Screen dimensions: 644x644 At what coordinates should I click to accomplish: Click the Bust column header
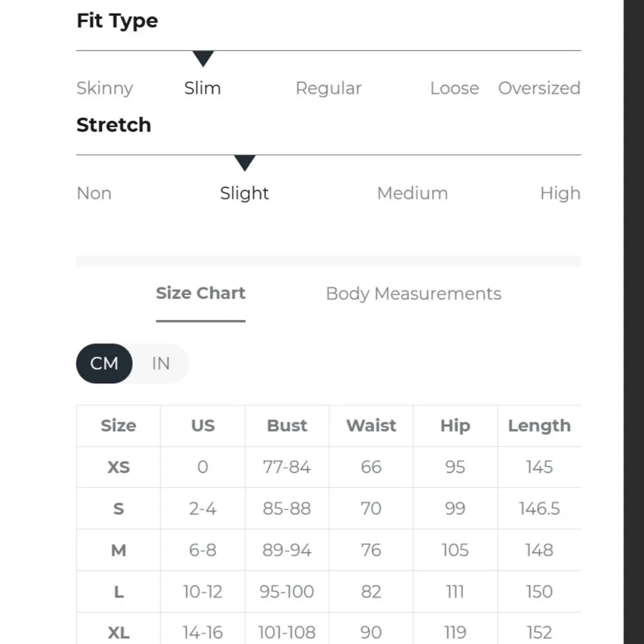coord(287,426)
